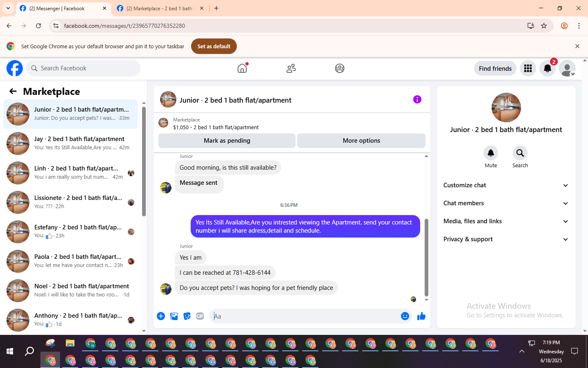Image resolution: width=588 pixels, height=368 pixels.
Task: Choose a GIF from the composer
Action: [200, 316]
